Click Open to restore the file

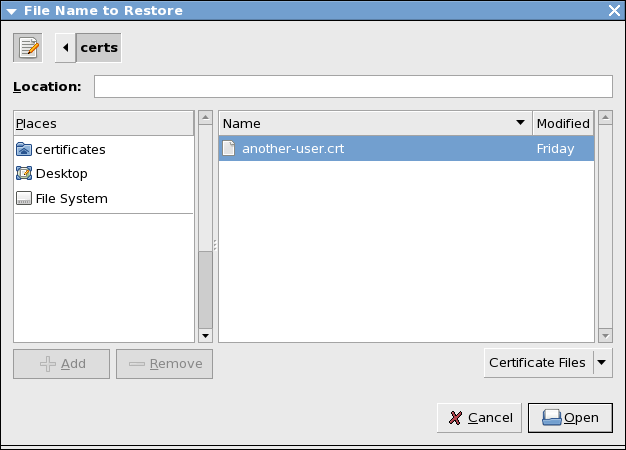click(570, 418)
